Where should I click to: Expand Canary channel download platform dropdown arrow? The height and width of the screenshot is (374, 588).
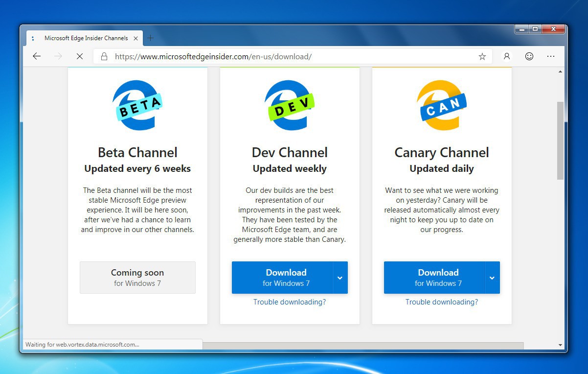click(492, 278)
